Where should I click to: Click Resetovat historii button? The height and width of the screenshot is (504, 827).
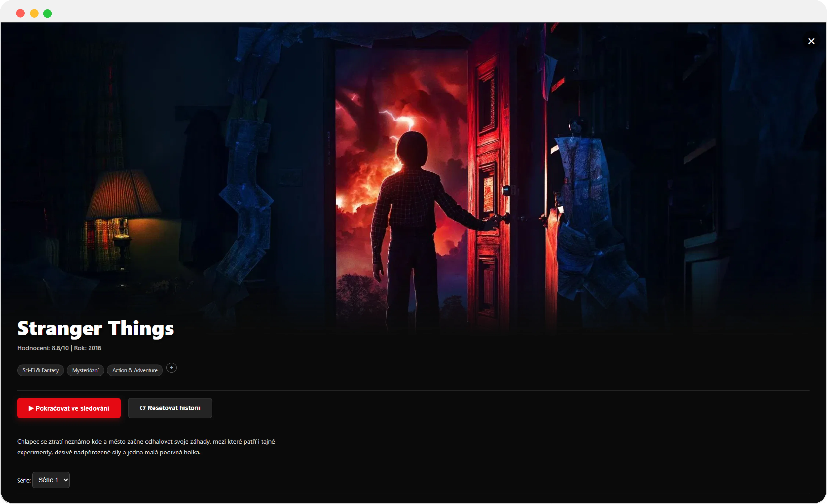170,408
